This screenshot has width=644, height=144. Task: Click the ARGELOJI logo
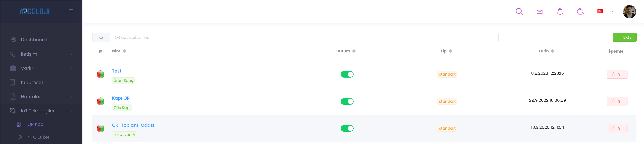(x=34, y=11)
